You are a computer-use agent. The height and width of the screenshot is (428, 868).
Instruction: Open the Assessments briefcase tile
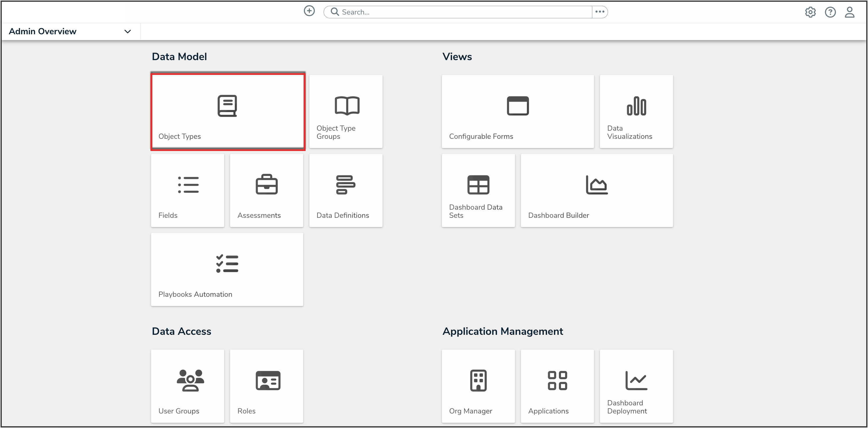pyautogui.click(x=267, y=190)
